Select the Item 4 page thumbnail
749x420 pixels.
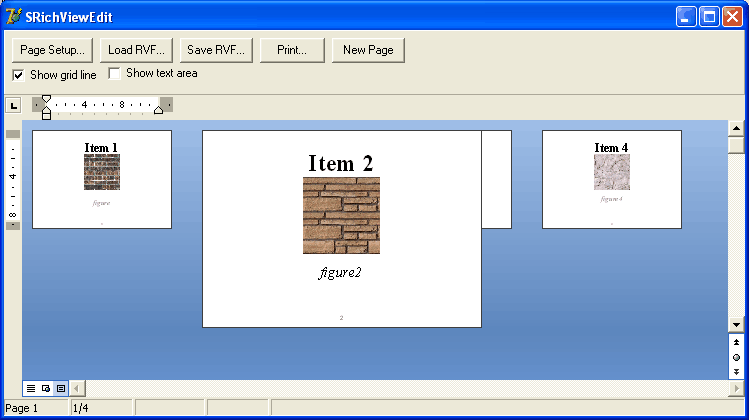click(611, 179)
